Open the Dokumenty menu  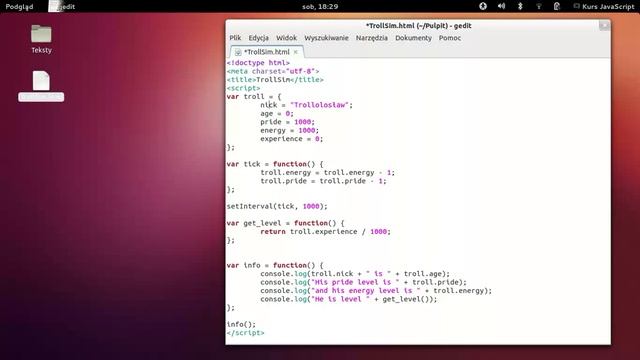coord(413,38)
